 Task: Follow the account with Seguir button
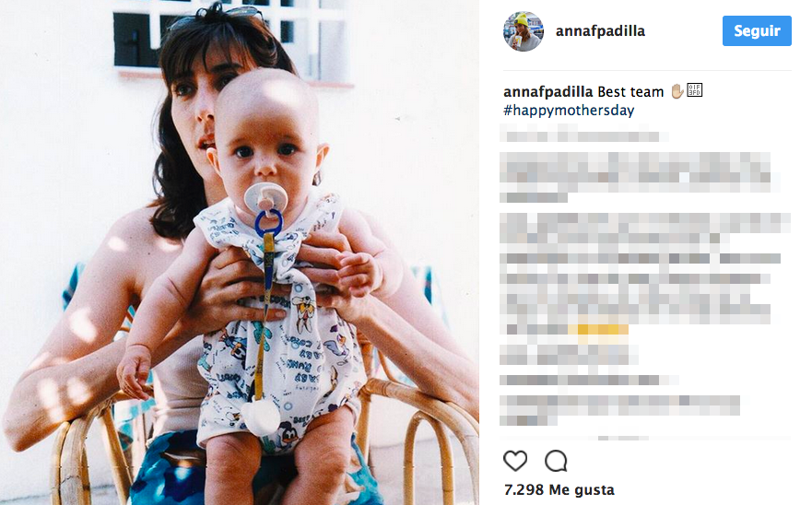(757, 31)
